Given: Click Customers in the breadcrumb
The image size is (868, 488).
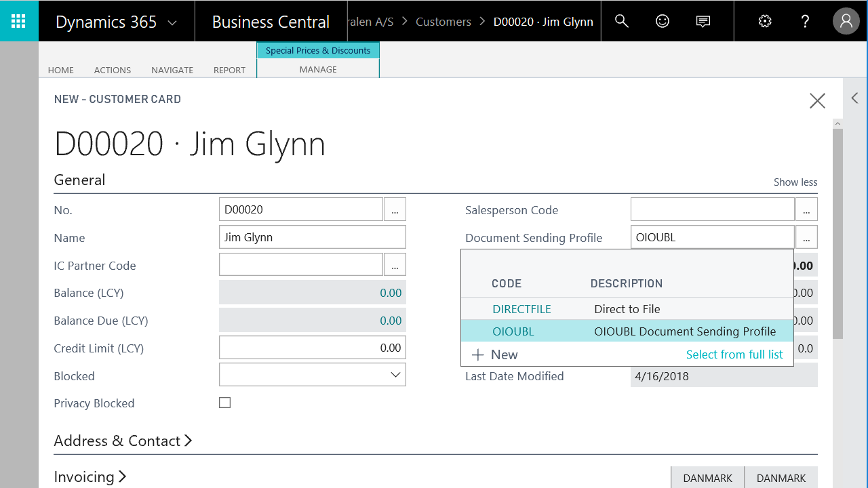Looking at the screenshot, I should click(443, 22).
